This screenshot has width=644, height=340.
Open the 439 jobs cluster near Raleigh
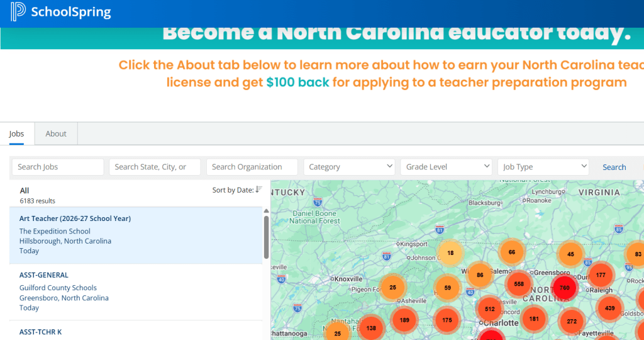[609, 308]
